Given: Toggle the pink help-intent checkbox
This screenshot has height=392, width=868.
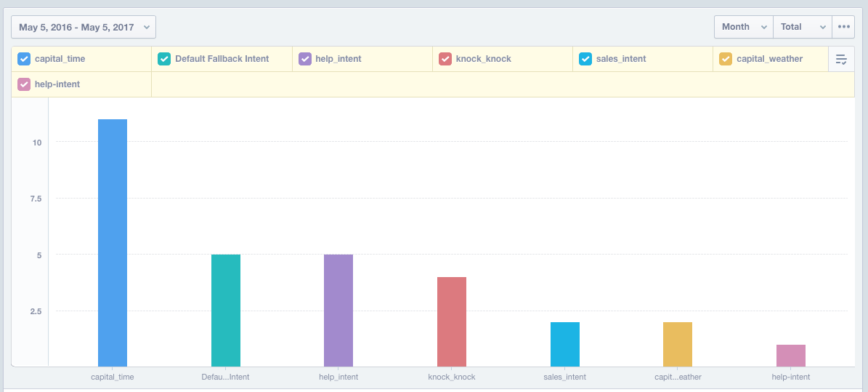Looking at the screenshot, I should [x=24, y=84].
